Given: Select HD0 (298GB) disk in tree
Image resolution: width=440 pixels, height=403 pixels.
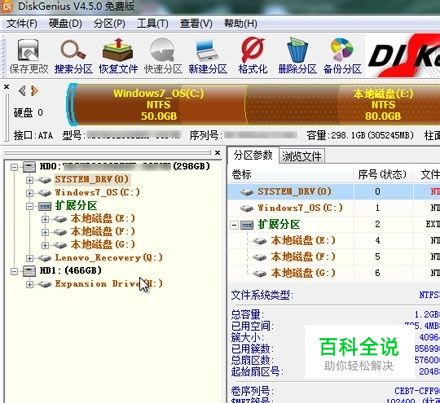Looking at the screenshot, I should [x=125, y=166].
